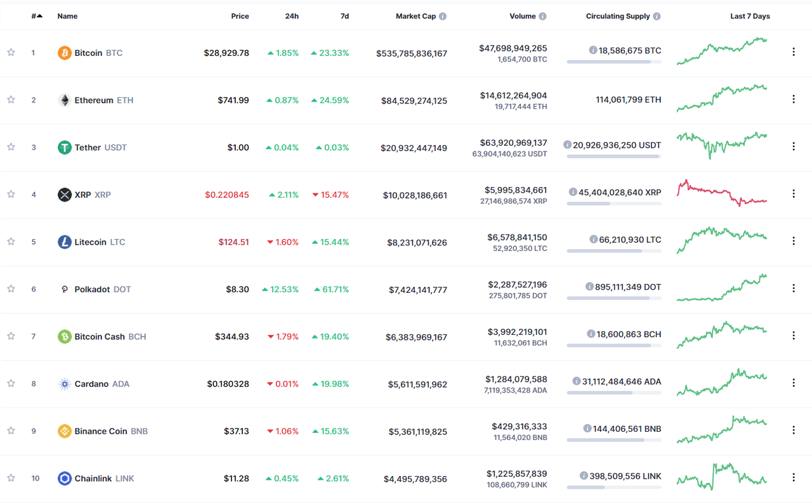This screenshot has height=504, width=812.
Task: Toggle Tether watchlist star
Action: pyautogui.click(x=11, y=147)
